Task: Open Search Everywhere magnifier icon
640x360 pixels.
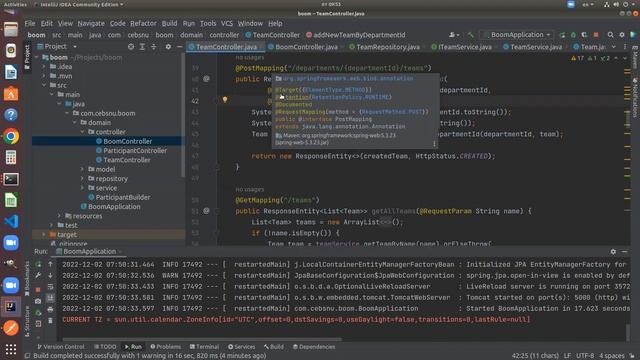Action: 611,35
